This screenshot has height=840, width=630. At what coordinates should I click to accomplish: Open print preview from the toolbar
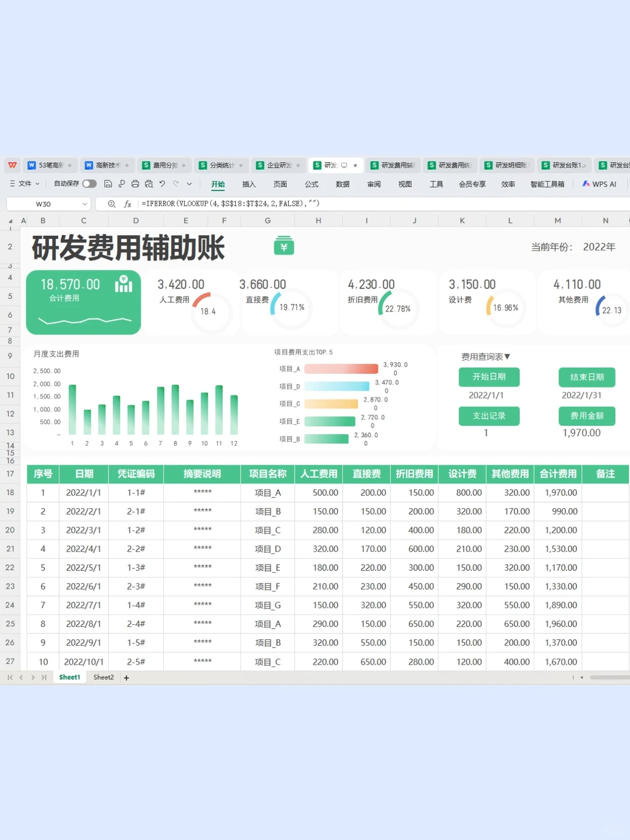tap(148, 184)
